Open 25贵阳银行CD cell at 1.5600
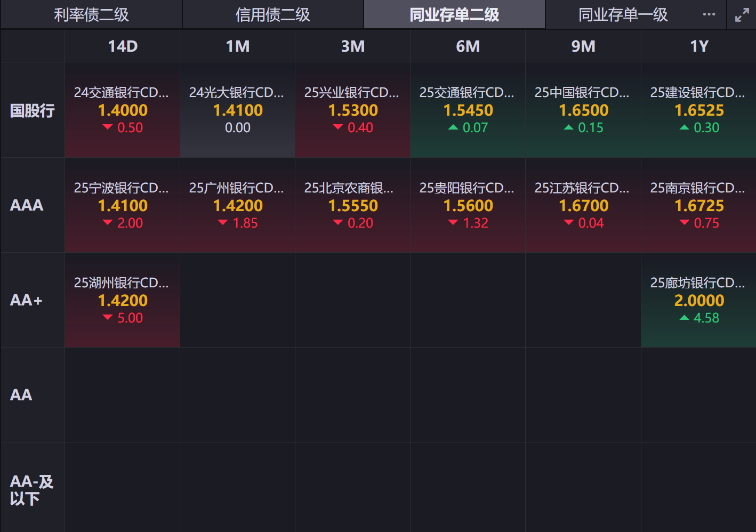Screen dimensions: 756x532 coord(468,205)
